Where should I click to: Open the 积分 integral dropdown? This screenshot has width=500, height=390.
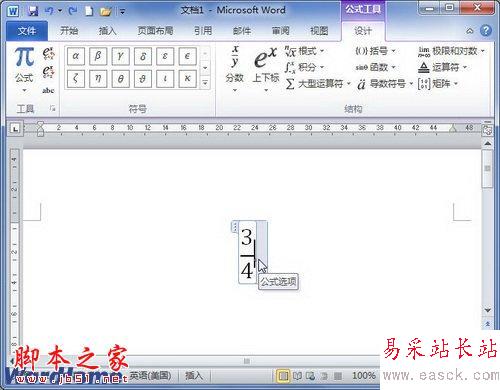304,67
